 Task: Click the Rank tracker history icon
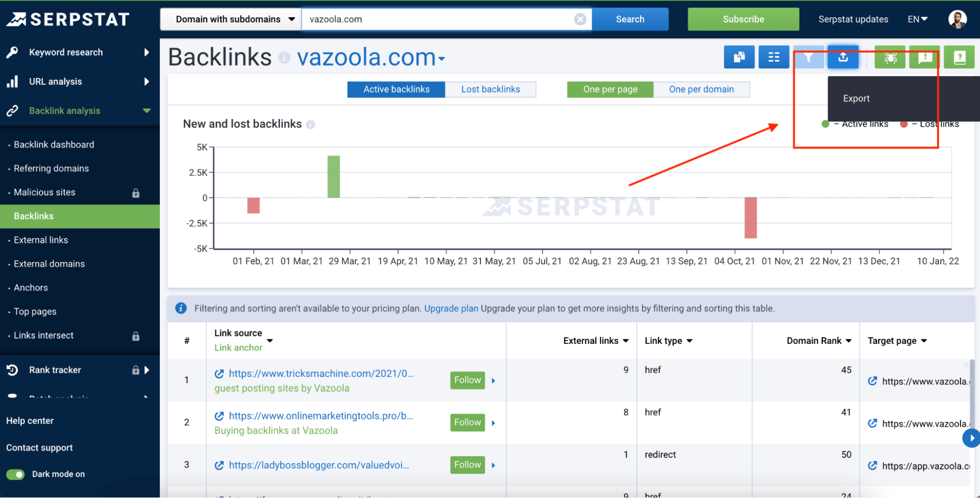(x=12, y=370)
